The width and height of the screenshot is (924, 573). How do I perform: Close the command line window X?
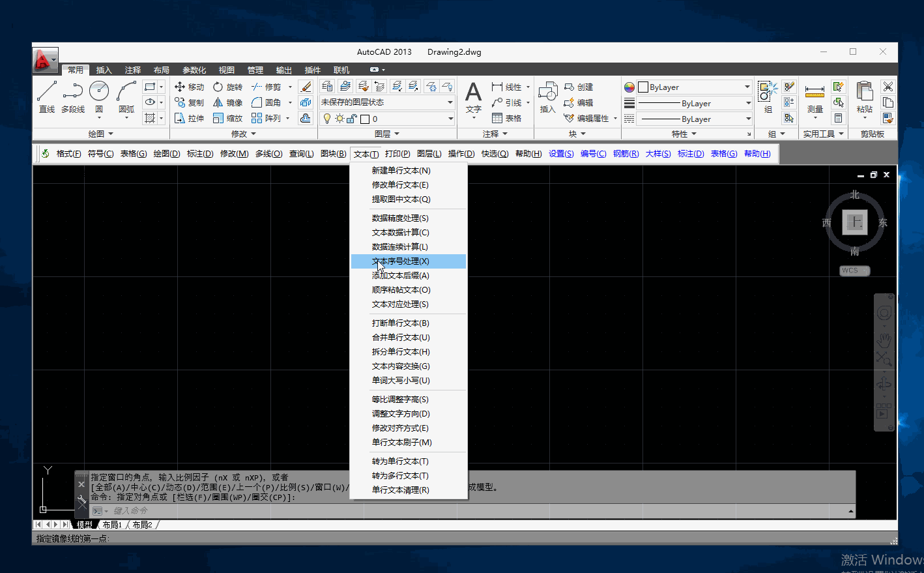pyautogui.click(x=81, y=484)
